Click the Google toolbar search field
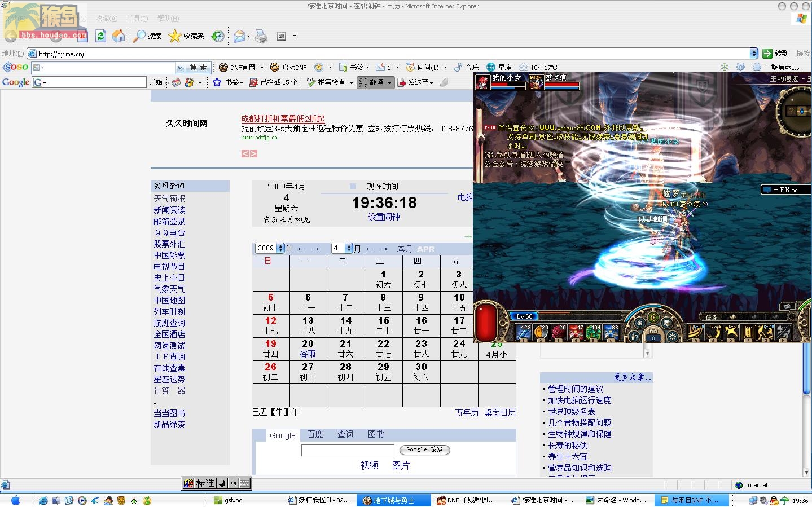Image resolution: width=812 pixels, height=507 pixels. coord(89,82)
